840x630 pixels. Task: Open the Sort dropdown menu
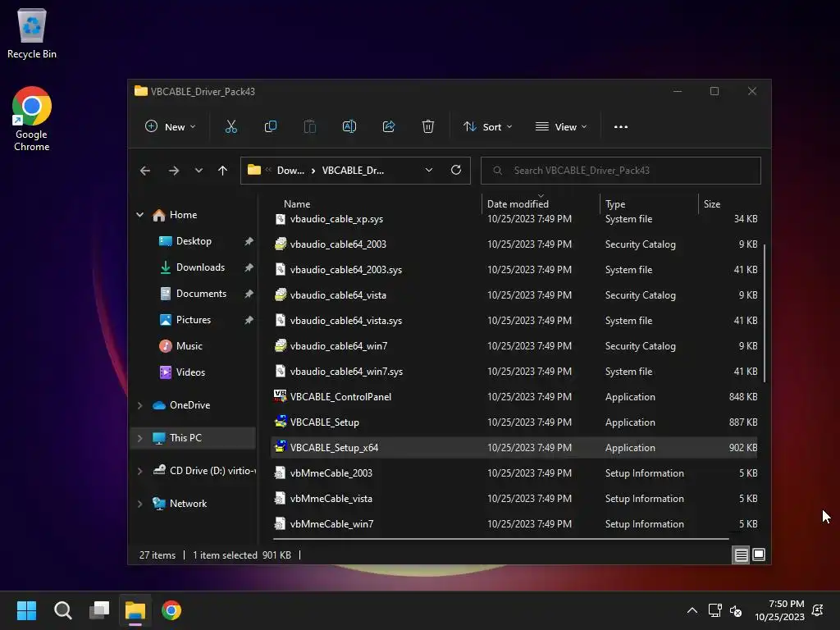coord(488,127)
